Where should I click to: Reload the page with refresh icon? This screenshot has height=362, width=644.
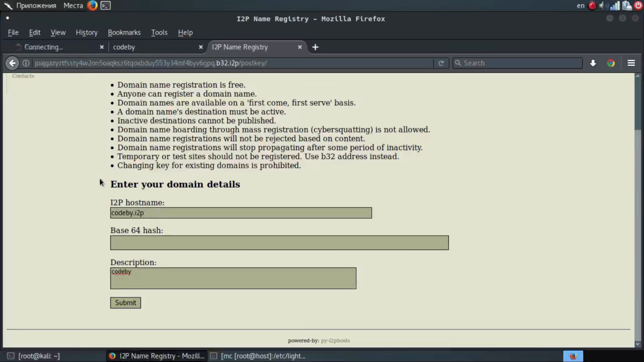pyautogui.click(x=441, y=63)
